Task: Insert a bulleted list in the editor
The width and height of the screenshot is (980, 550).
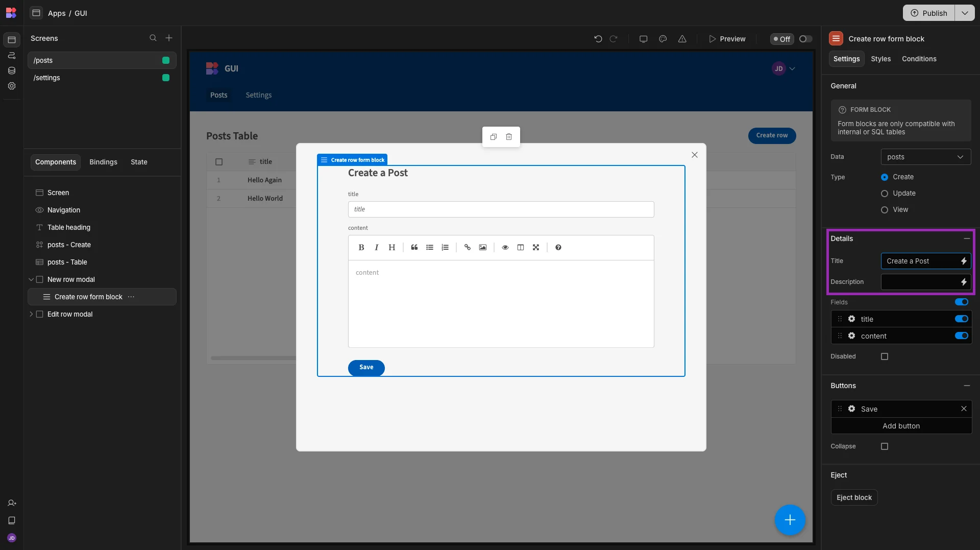Action: (430, 248)
